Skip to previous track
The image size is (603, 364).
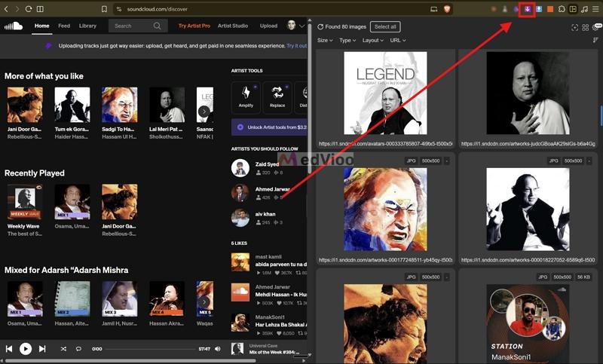(9, 349)
